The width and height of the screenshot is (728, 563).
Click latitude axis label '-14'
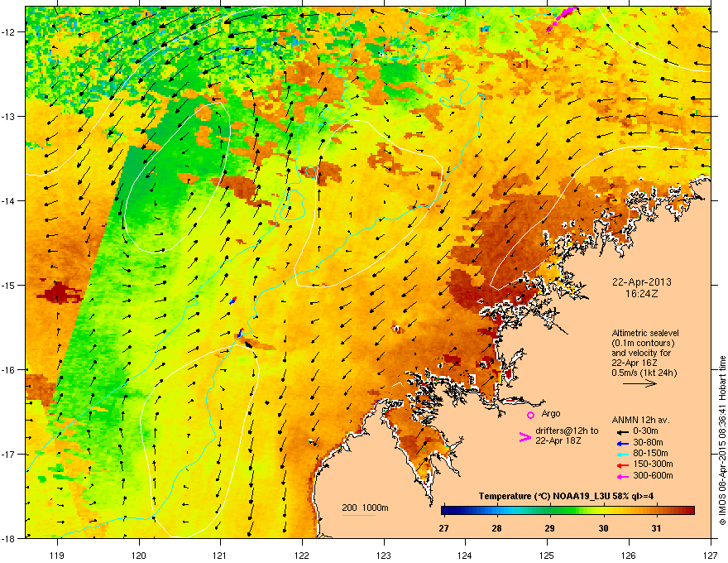[9, 200]
